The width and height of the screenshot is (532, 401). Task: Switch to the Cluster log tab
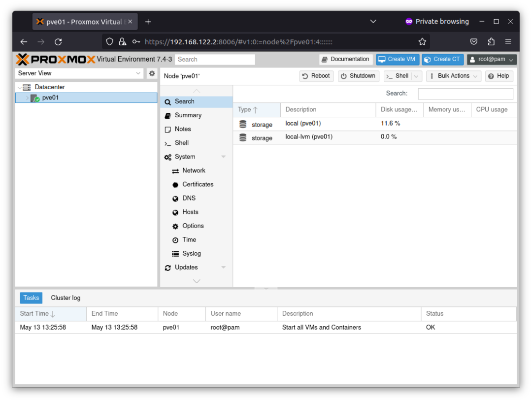(66, 298)
